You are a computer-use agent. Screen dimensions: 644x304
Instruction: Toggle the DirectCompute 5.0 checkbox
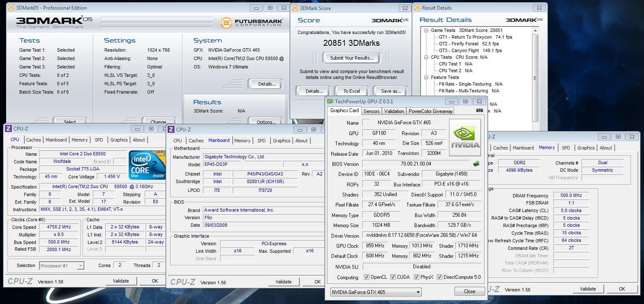[439, 277]
